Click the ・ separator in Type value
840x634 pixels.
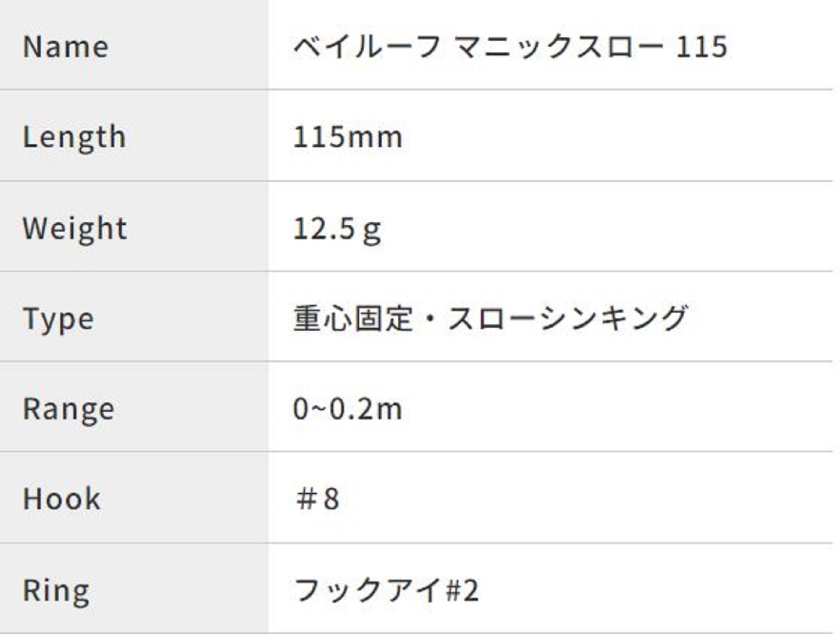(430, 318)
